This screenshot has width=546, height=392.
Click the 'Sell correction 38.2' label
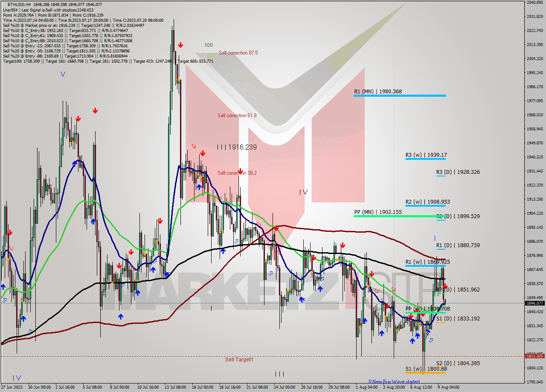pyautogui.click(x=237, y=173)
